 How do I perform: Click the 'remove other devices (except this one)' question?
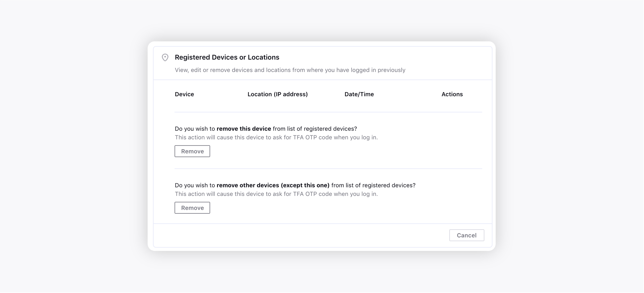pyautogui.click(x=295, y=185)
